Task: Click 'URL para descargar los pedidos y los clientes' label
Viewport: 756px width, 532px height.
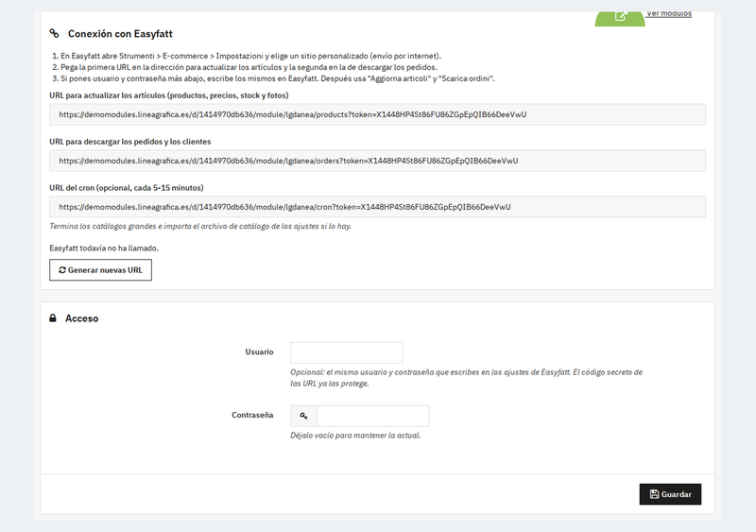Action: coord(130,142)
